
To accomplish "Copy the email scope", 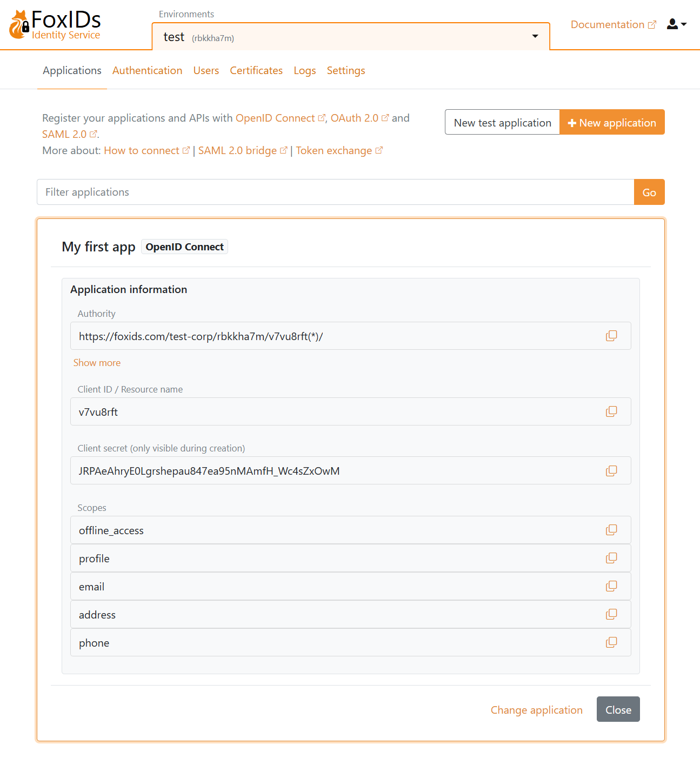I will point(611,586).
